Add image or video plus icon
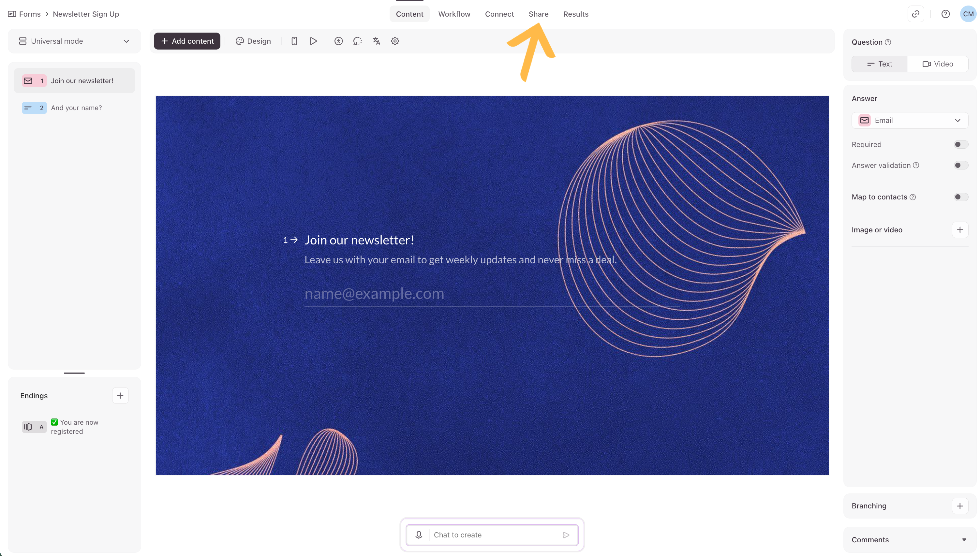 (959, 230)
